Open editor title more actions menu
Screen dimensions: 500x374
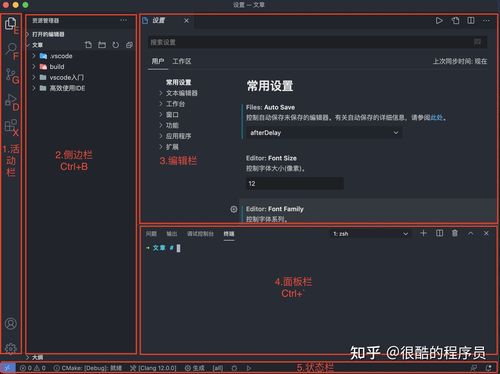click(x=486, y=21)
